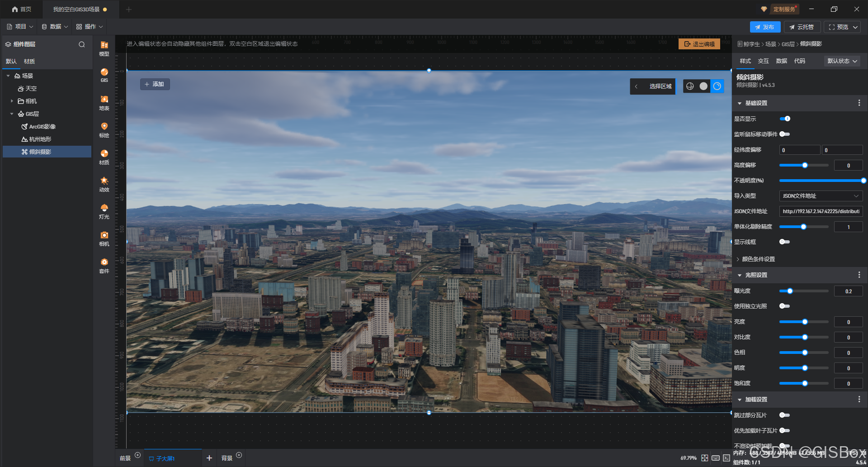Open the 项目 menu

tap(20, 27)
